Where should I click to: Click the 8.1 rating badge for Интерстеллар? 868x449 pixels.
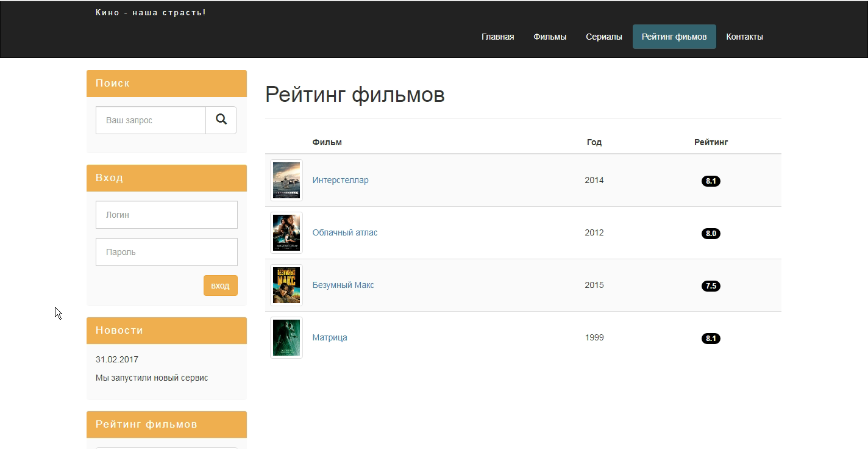pos(711,181)
